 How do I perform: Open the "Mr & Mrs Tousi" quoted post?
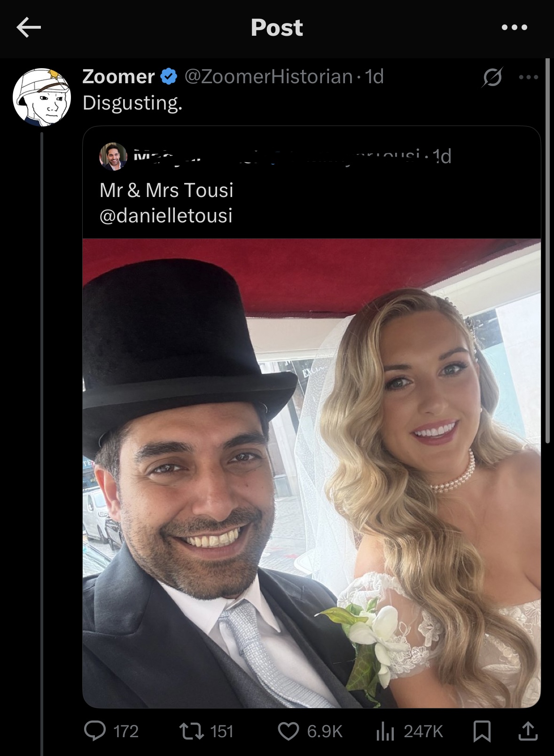tap(166, 190)
